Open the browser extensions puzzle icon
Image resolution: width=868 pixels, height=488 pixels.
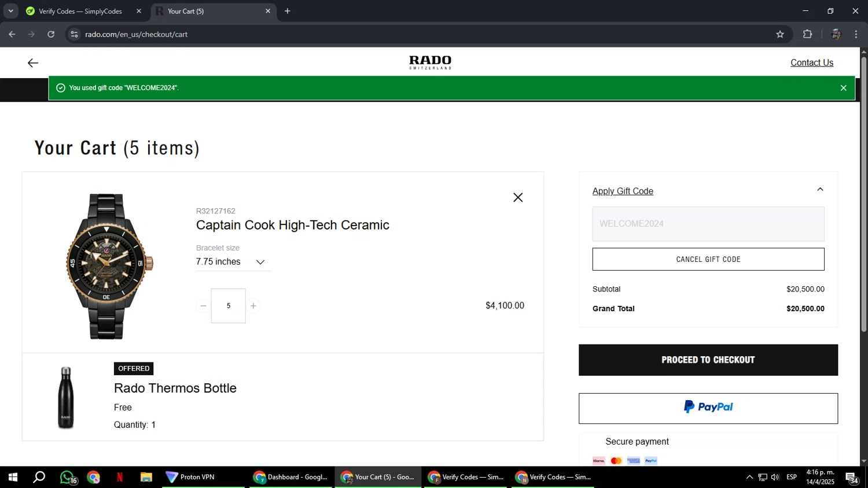click(808, 34)
